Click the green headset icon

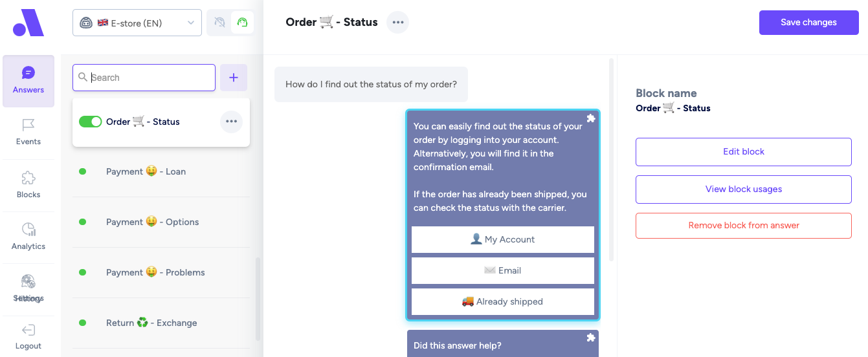(243, 23)
